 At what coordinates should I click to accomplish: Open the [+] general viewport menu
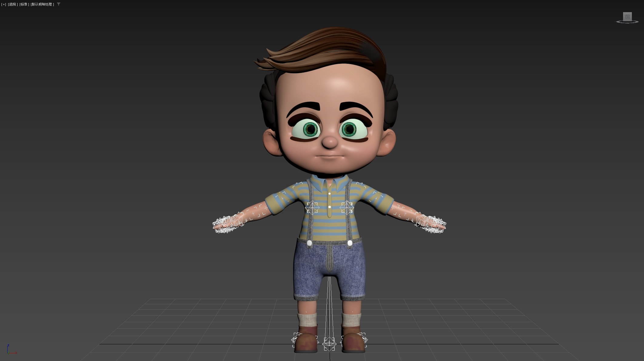(4, 4)
